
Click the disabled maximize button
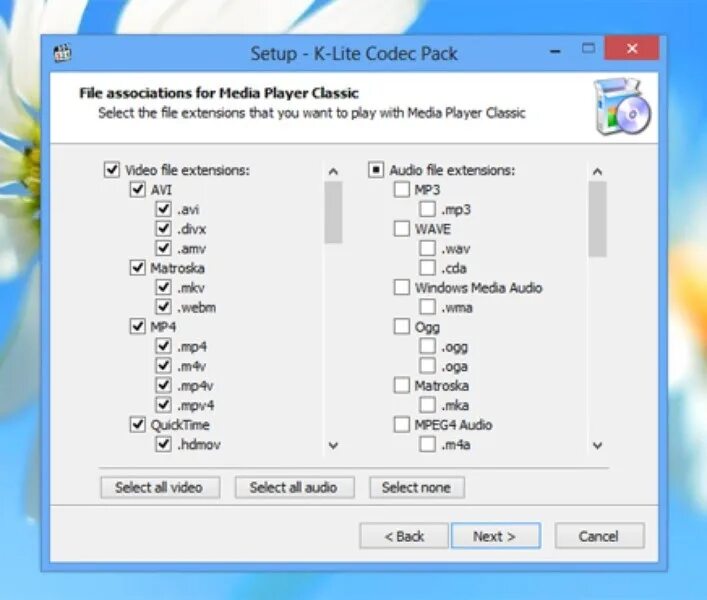(x=588, y=48)
